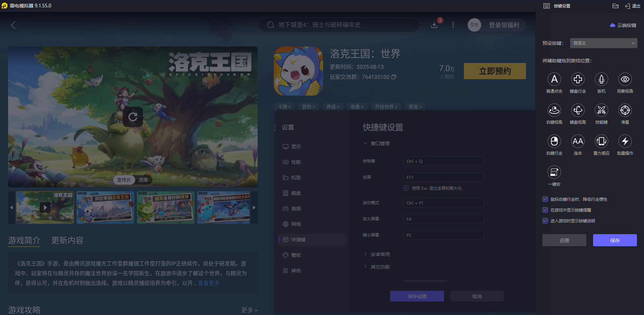
Task: Select the 普通点击 tap key icon
Action: point(554,79)
